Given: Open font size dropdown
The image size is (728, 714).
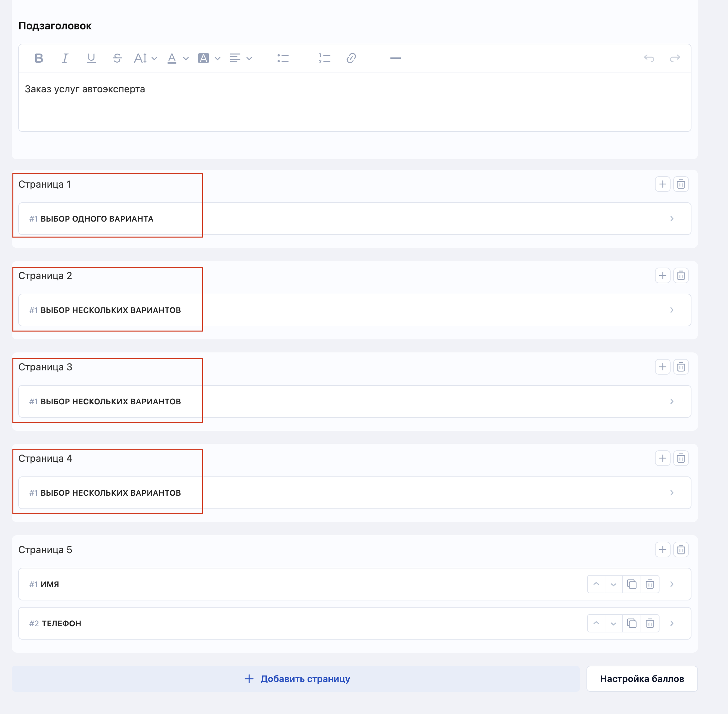Looking at the screenshot, I should pyautogui.click(x=145, y=58).
